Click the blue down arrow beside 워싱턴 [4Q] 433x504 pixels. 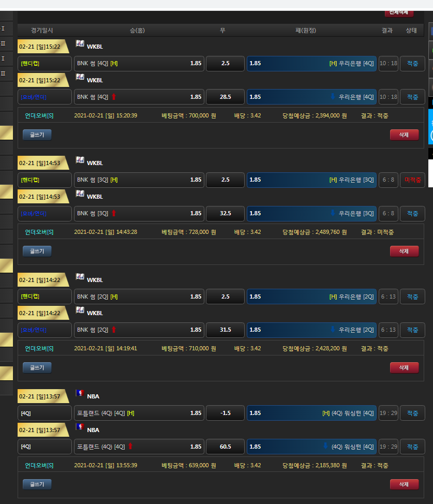(x=326, y=447)
